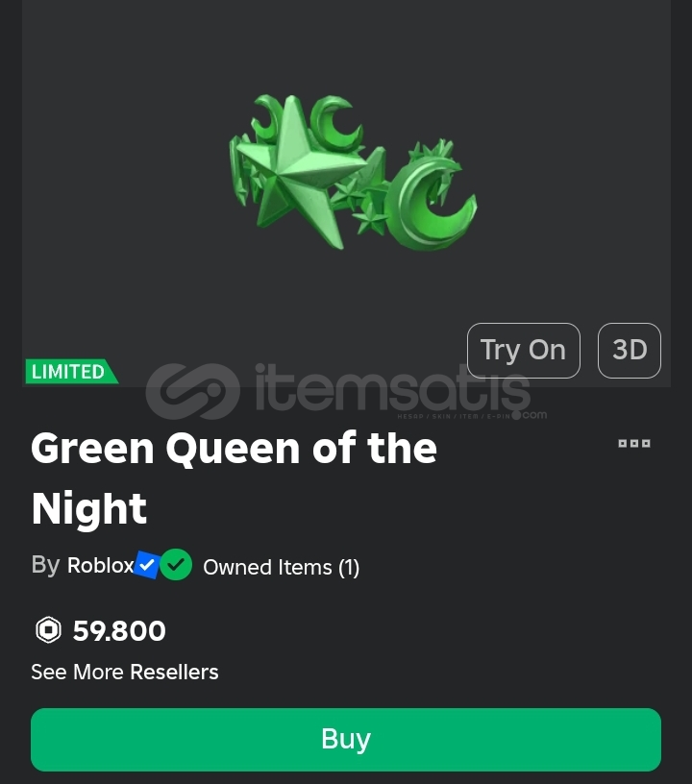
Task: Click the itemsatis chain-link logo watermark
Action: 192,391
